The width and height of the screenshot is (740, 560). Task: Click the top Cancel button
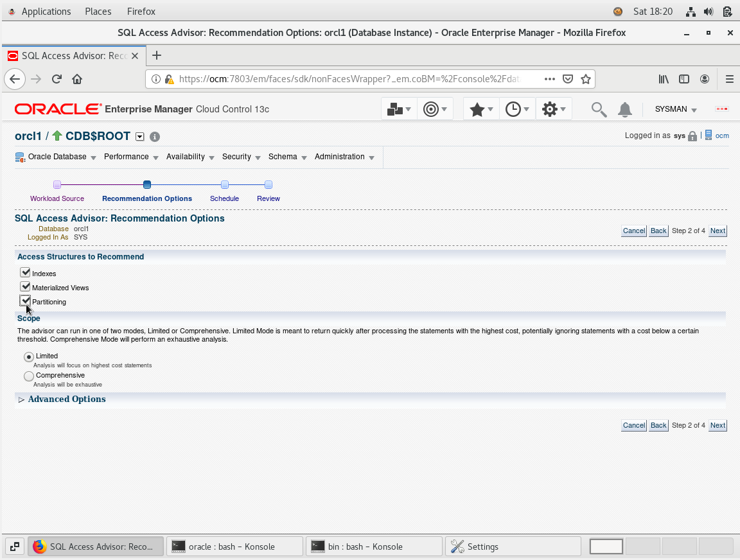(634, 231)
